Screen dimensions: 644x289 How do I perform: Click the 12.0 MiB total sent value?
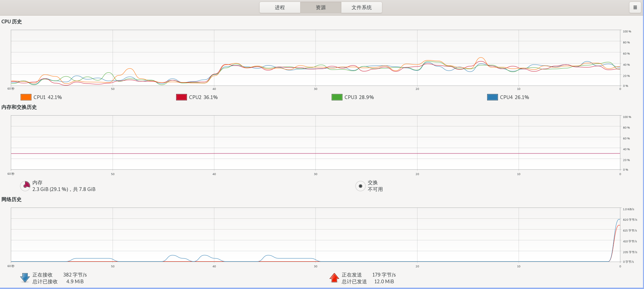[384, 282]
